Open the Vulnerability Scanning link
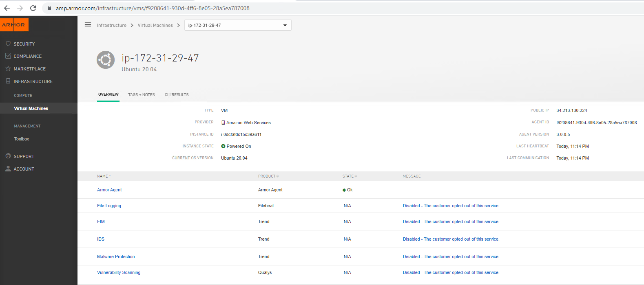Image resolution: width=644 pixels, height=285 pixels. click(x=119, y=273)
